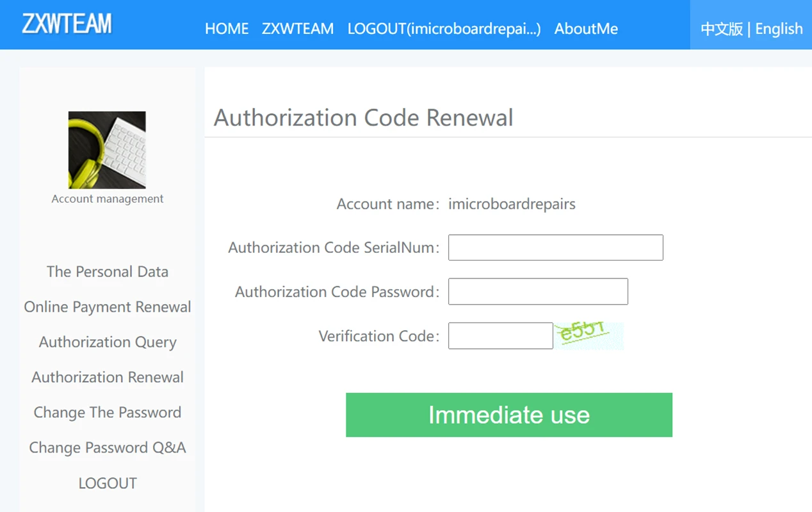
Task: Click the ZXWTEAM logo
Action: [x=67, y=24]
